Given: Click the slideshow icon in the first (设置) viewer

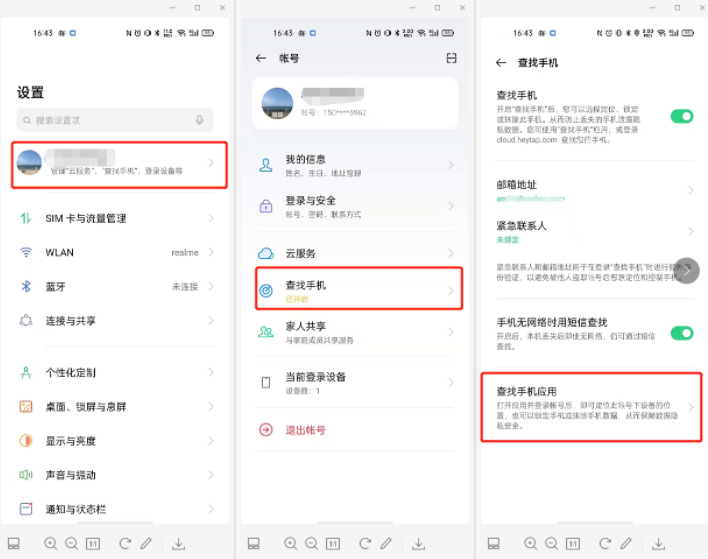Looking at the screenshot, I should (x=14, y=544).
